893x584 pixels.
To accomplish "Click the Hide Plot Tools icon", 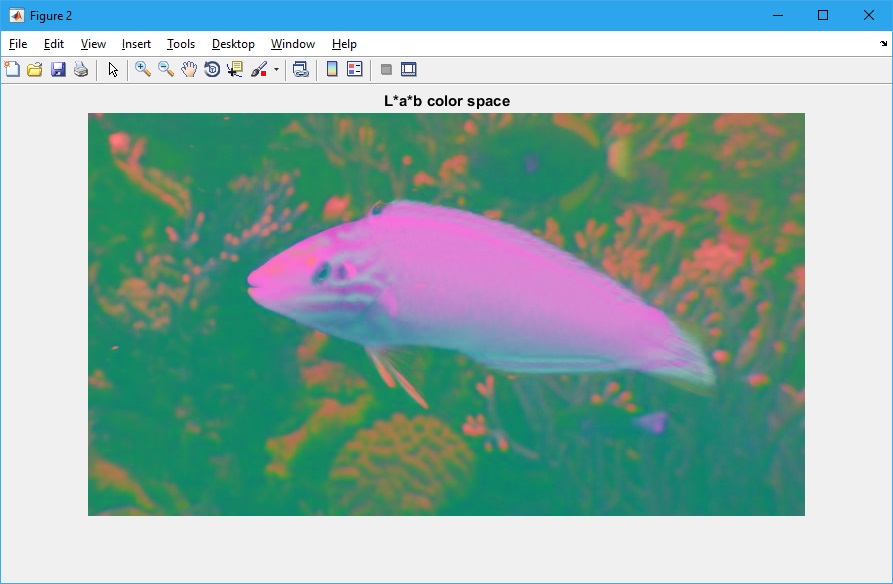I will tap(386, 69).
